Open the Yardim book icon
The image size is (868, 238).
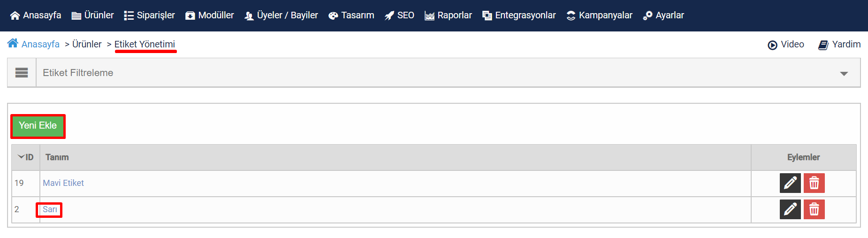tap(823, 45)
